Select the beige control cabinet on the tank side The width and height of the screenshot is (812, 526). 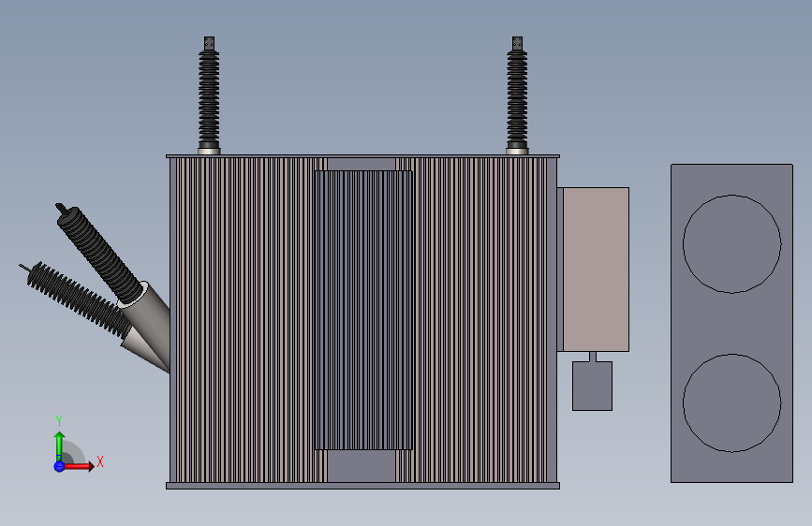pyautogui.click(x=596, y=270)
